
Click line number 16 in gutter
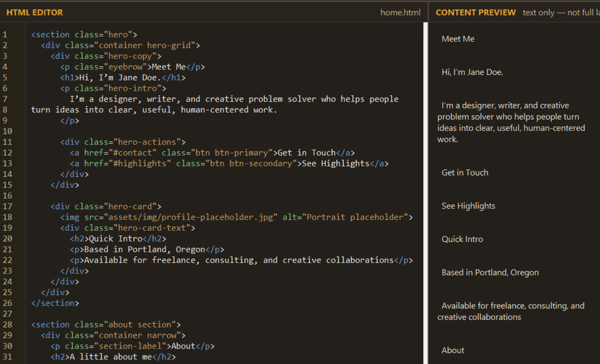coord(7,196)
